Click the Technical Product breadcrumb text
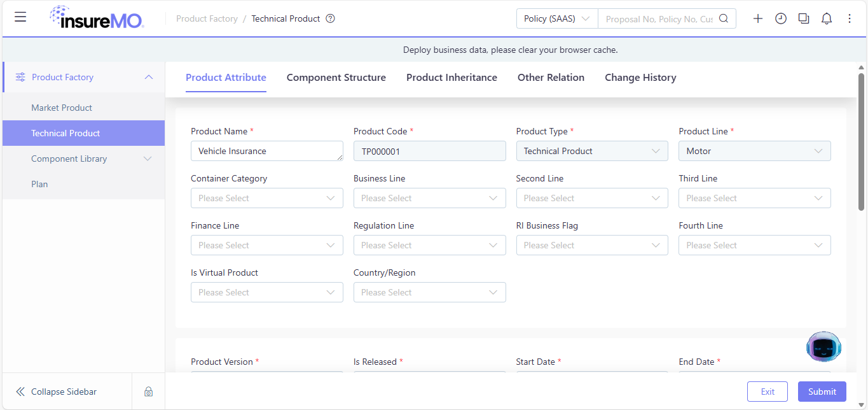Screen dimensions: 868x410 pyautogui.click(x=286, y=18)
